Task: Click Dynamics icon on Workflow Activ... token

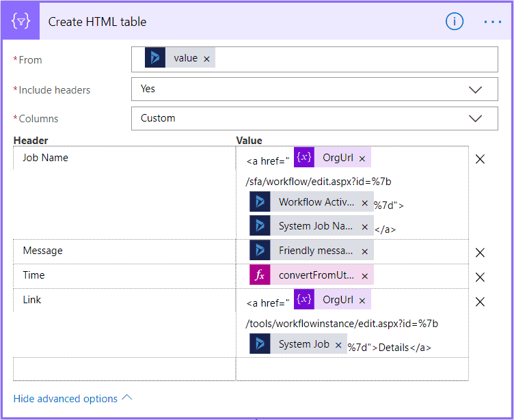Action: point(260,201)
